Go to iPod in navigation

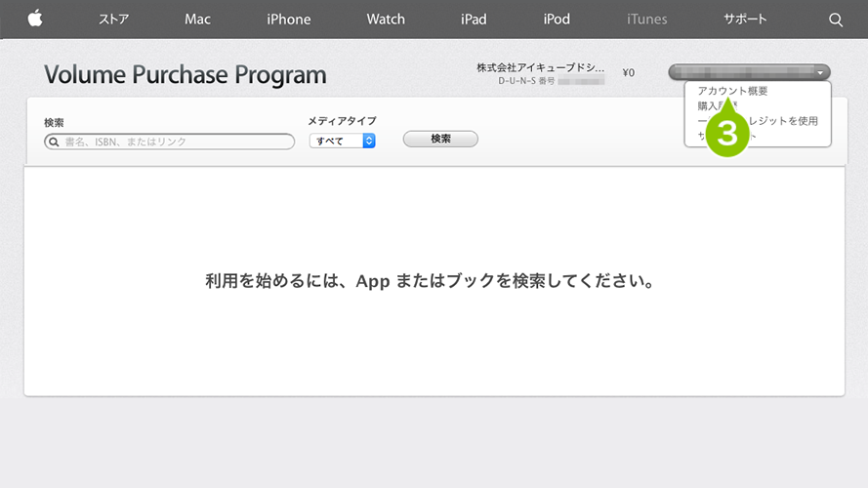[557, 20]
